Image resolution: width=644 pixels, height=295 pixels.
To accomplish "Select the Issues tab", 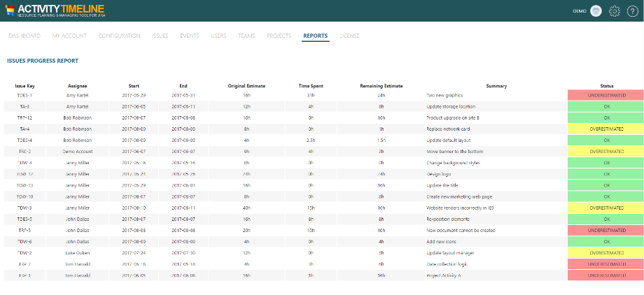I will 160,36.
